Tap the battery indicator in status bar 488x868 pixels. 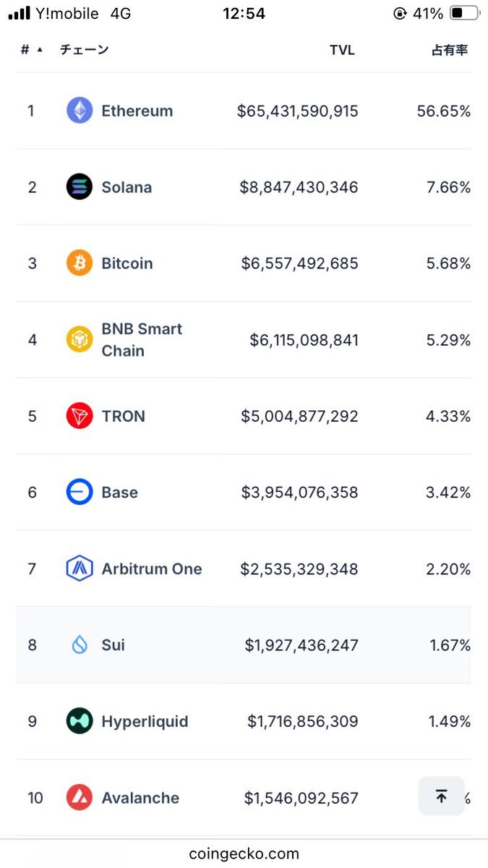point(464,13)
